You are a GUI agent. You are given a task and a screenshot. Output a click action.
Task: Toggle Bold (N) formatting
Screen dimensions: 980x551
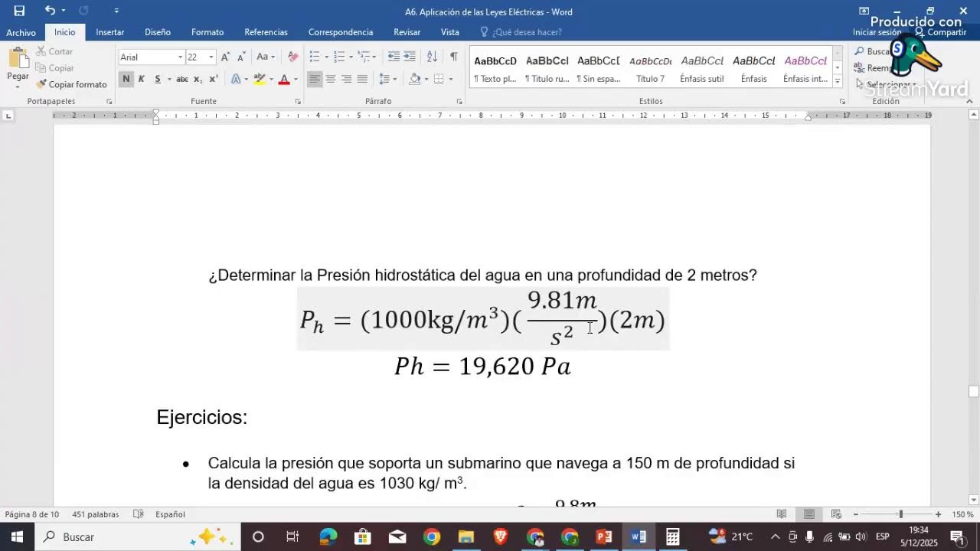pos(126,79)
